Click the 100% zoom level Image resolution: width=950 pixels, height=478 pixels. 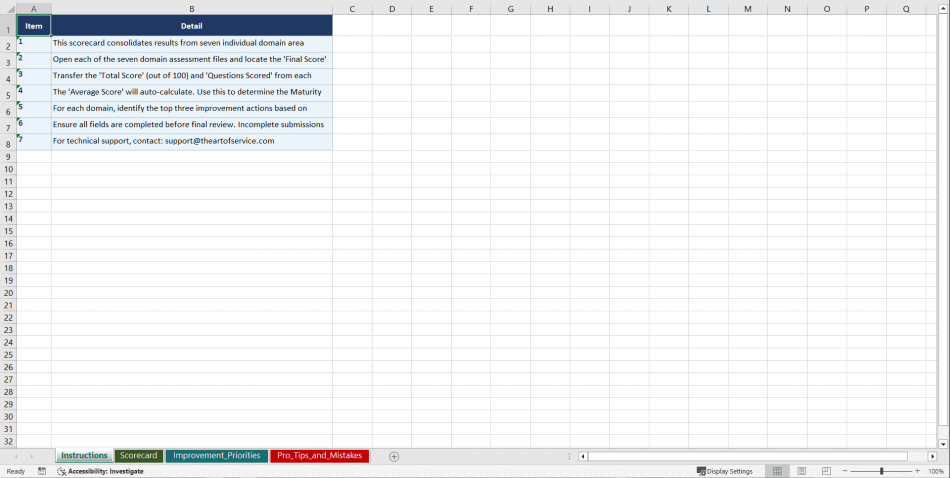click(x=936, y=471)
